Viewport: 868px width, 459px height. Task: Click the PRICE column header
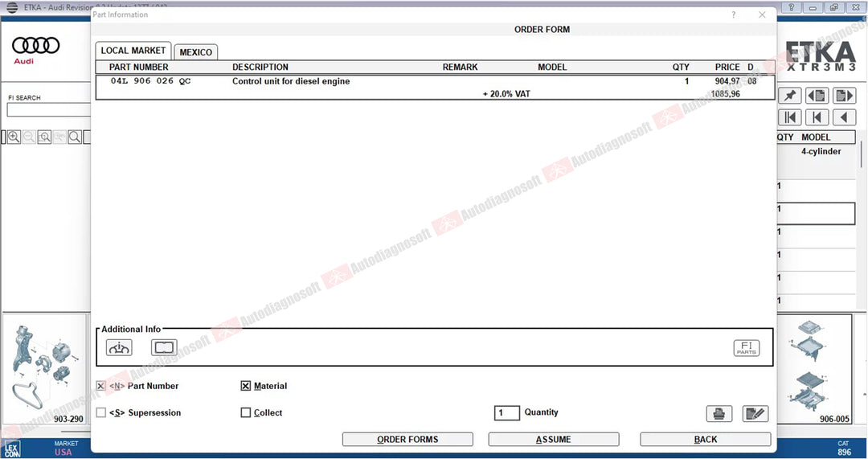coord(727,67)
